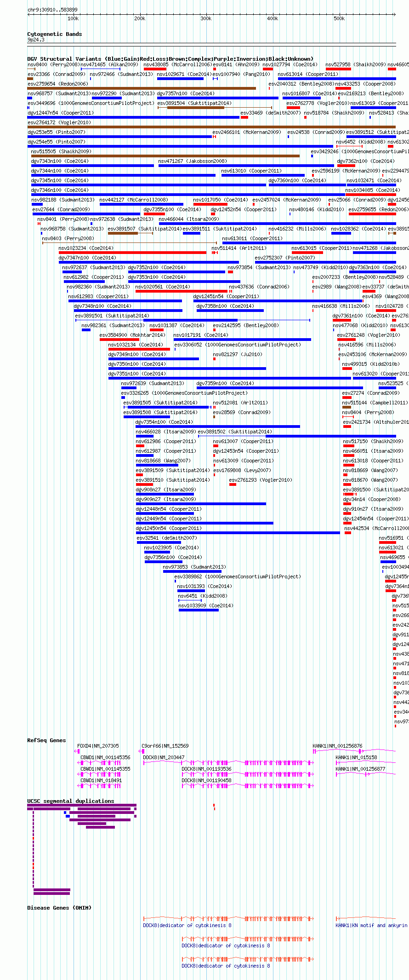Select transcript DOCK8|NM_001193536
Image resolution: width=409 pixels, height=980 pixels.
[x=206, y=769]
